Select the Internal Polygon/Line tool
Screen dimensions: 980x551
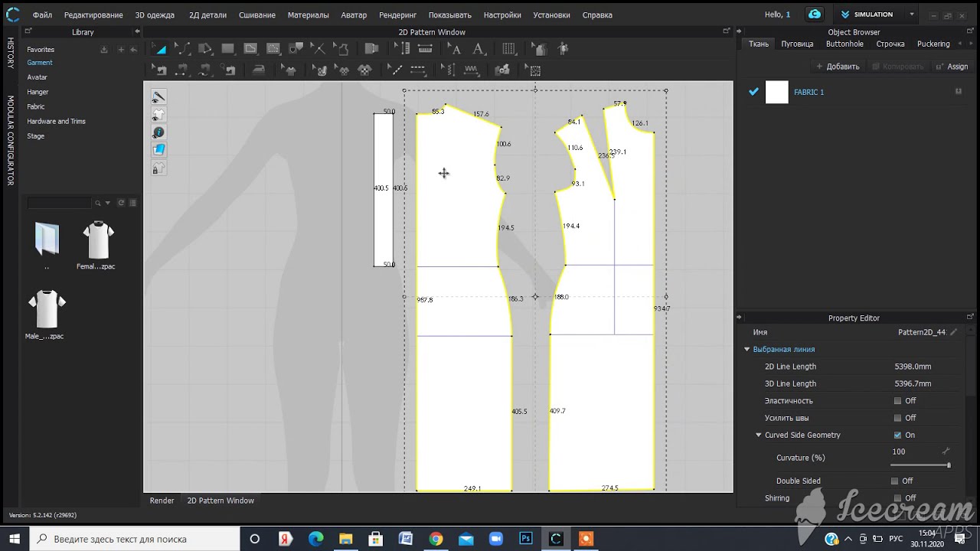pos(250,48)
